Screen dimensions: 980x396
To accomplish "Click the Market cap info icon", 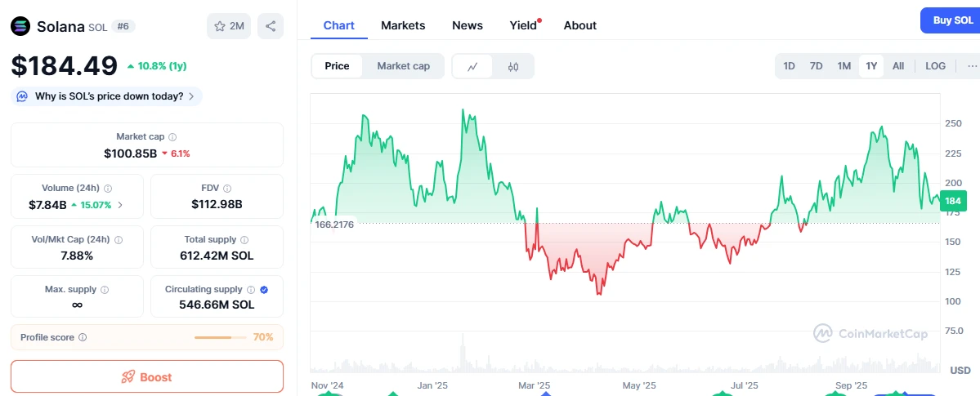I will click(172, 137).
